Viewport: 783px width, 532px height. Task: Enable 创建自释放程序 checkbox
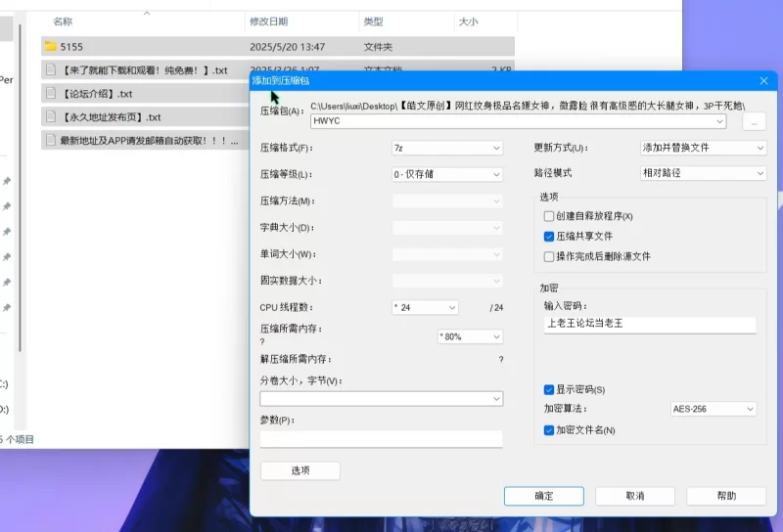(549, 216)
